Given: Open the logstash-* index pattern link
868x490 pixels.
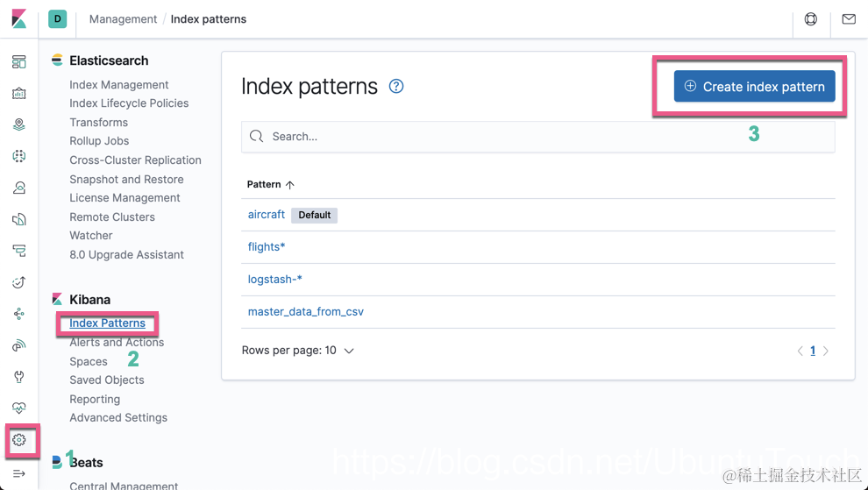Looking at the screenshot, I should pyautogui.click(x=275, y=279).
